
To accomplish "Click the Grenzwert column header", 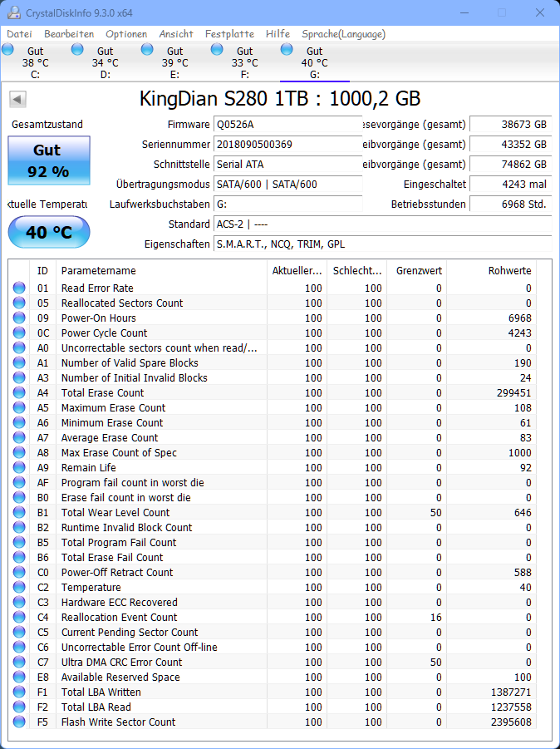I will pyautogui.click(x=417, y=270).
